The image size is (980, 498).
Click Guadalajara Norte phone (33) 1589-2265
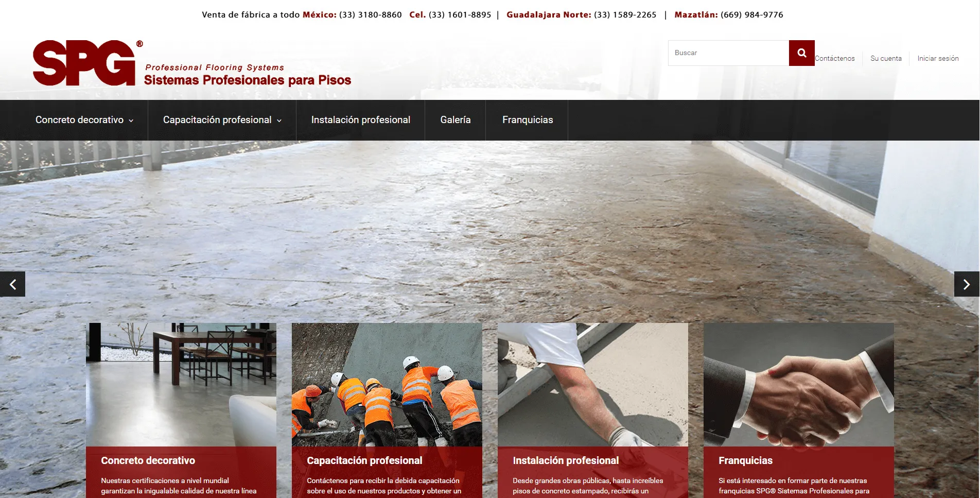click(625, 15)
